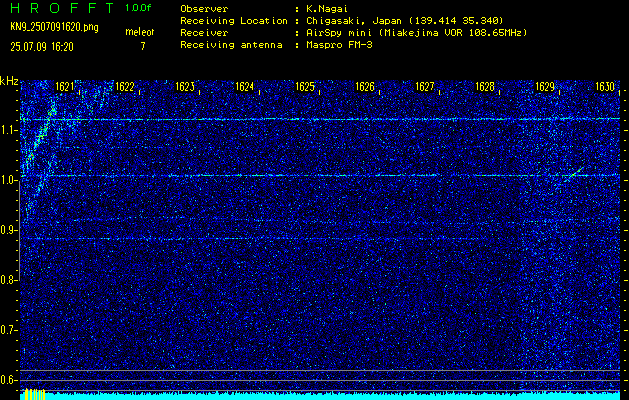Click the 0.7 frequency axis label
The width and height of the screenshot is (629, 400).
(7, 330)
